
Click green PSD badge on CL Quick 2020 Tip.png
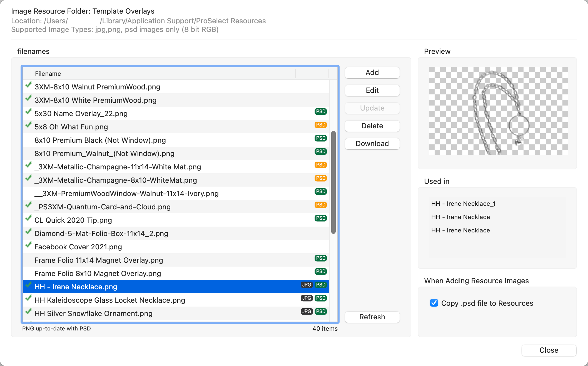[x=320, y=218]
